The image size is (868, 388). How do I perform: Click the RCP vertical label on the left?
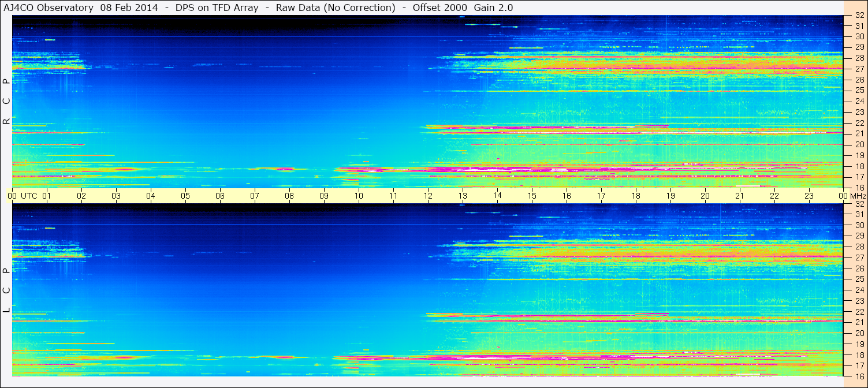(x=6, y=101)
